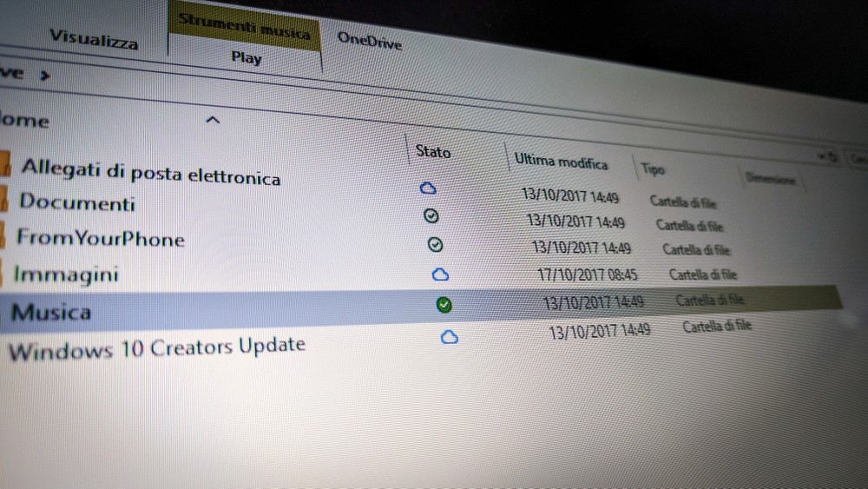The height and width of the screenshot is (489, 868).
Task: Select the FromYourPhone folder name
Action: click(101, 238)
